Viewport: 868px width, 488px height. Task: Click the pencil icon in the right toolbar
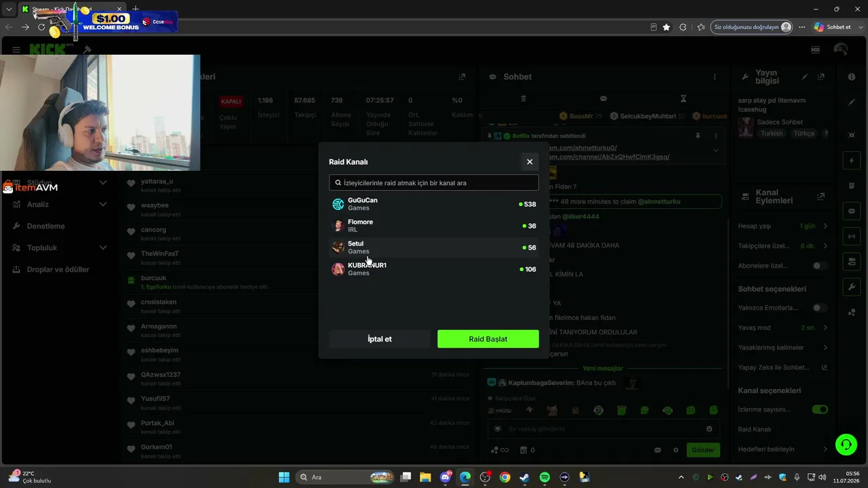[x=852, y=102]
